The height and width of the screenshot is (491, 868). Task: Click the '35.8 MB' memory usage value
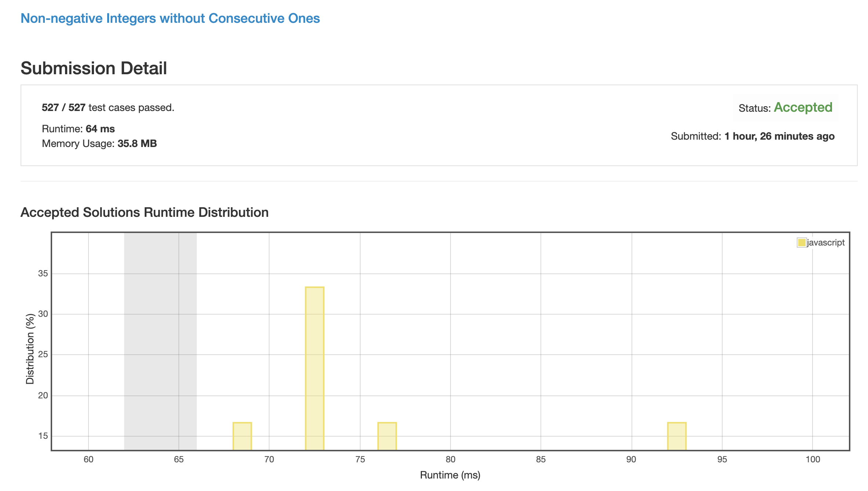(x=137, y=144)
